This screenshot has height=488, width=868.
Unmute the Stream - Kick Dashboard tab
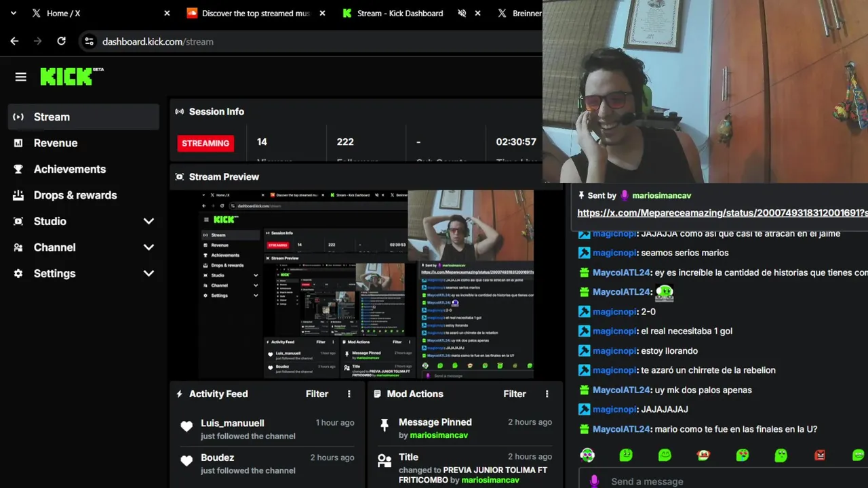click(462, 13)
